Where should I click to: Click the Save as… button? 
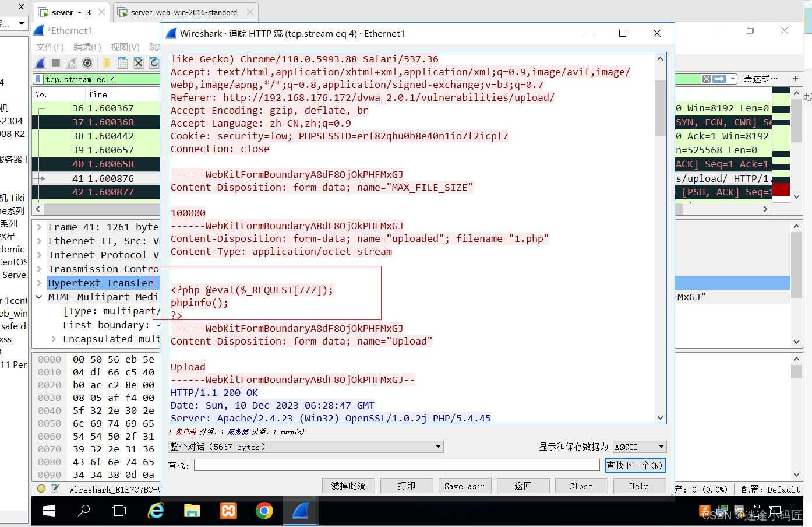[x=465, y=486]
